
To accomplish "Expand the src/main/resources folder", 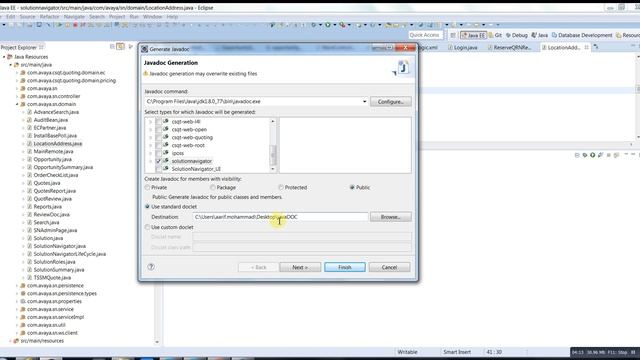I will click(11, 341).
